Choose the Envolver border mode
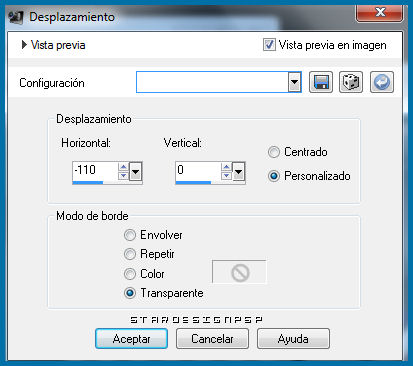This screenshot has width=413, height=366. (x=130, y=235)
